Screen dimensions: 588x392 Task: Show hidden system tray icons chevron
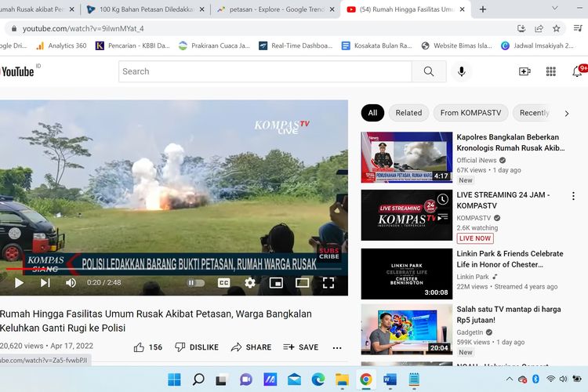pyautogui.click(x=510, y=379)
